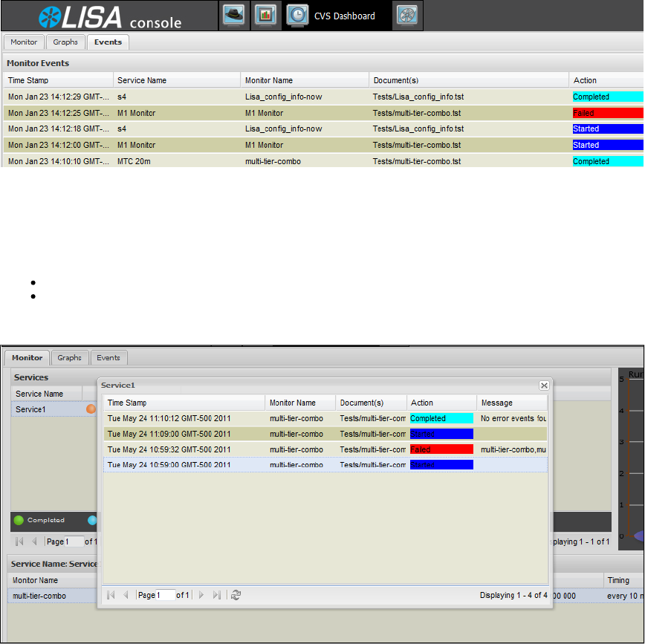Click cyan Completed cell in 14:10:10 row

point(608,161)
